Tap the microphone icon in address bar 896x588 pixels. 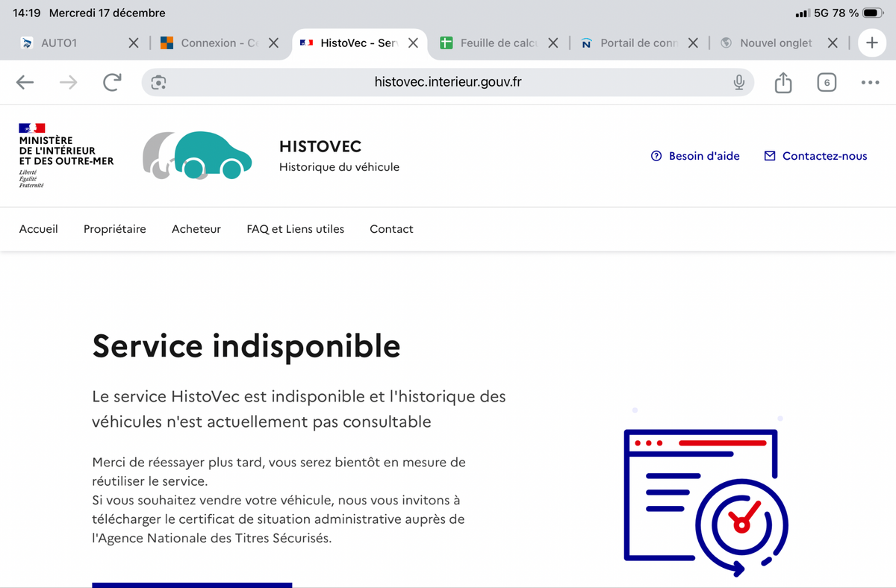(738, 82)
